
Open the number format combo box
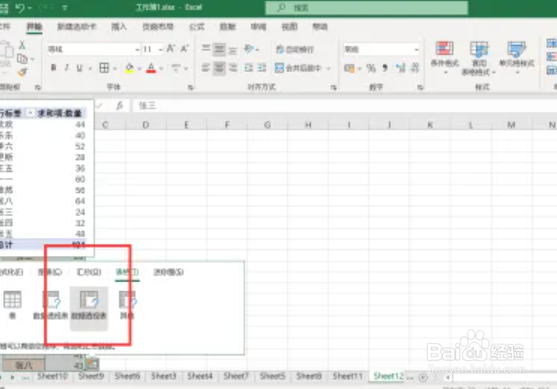pos(381,49)
